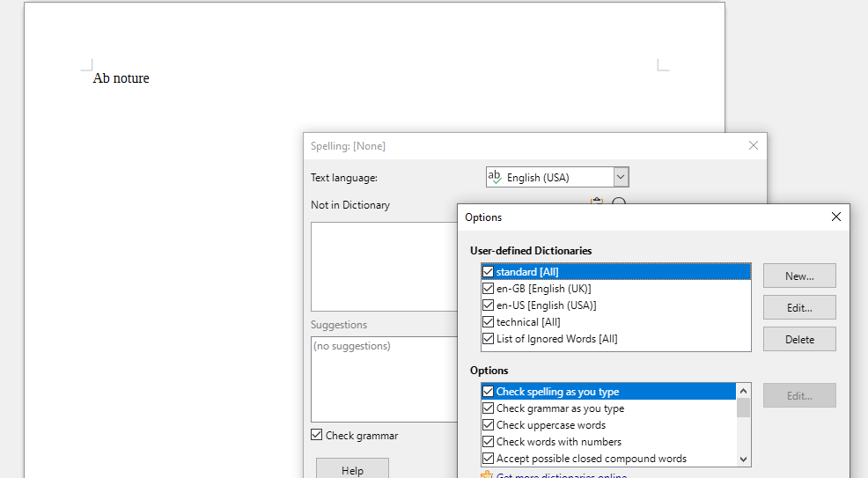Close the Options dialog
This screenshot has height=478, width=868.
(x=836, y=217)
